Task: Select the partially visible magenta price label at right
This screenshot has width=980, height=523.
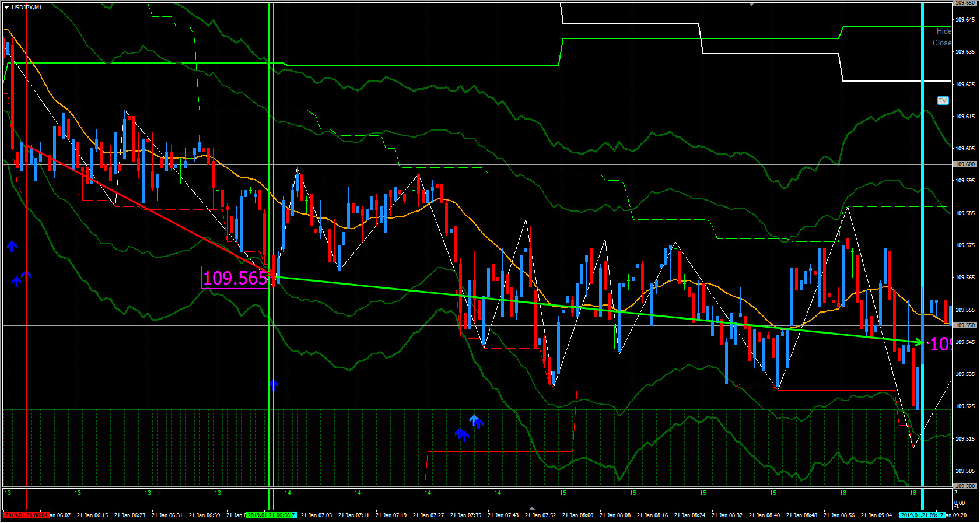Action: pos(940,343)
